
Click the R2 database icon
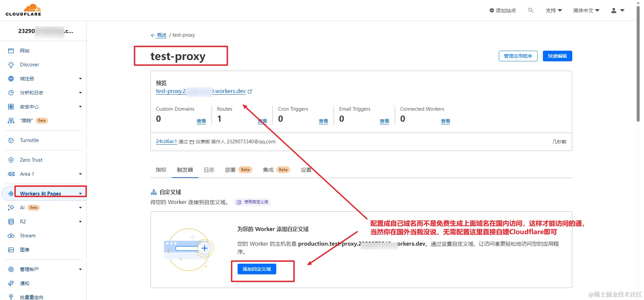coord(11,222)
